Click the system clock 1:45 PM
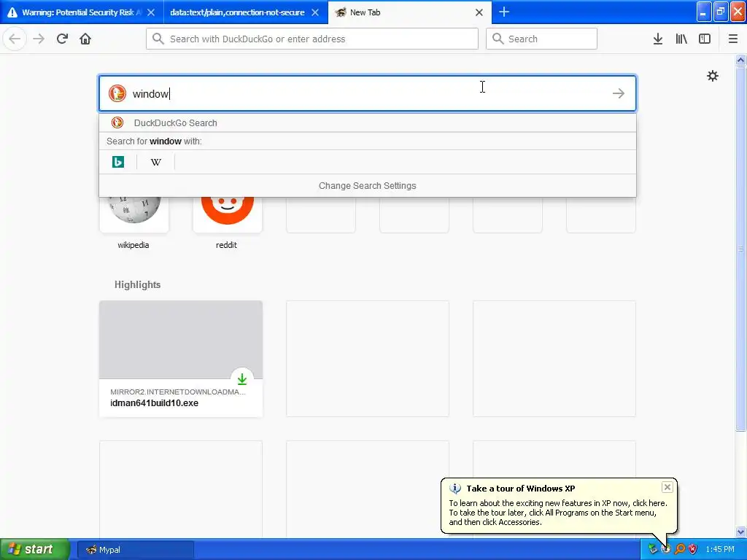This screenshot has width=747, height=560. pos(720,549)
